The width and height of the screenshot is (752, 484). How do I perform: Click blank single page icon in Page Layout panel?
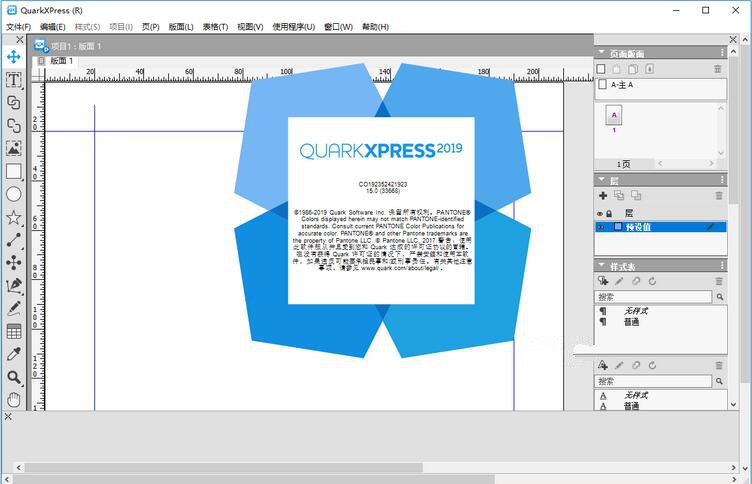click(601, 69)
